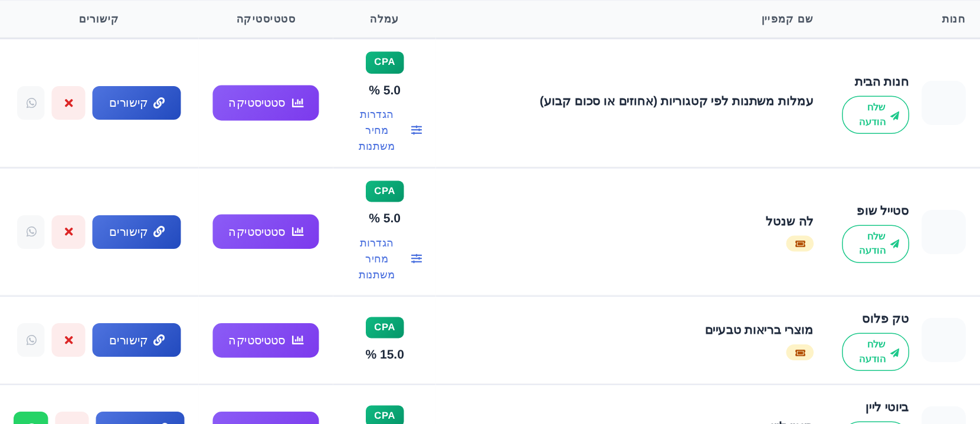Click WhatsApp icon in חנות הבית row
The width and height of the screenshot is (980, 424).
coord(31,103)
